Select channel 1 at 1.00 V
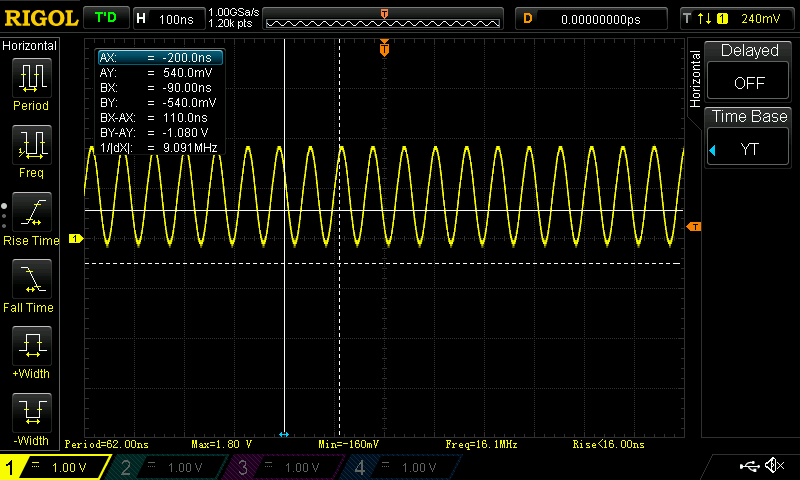Viewport: 800px width, 480px height. [x=55, y=467]
